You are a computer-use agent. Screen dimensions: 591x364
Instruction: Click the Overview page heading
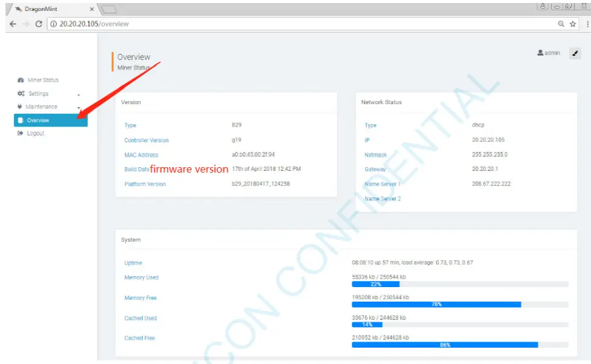(134, 57)
